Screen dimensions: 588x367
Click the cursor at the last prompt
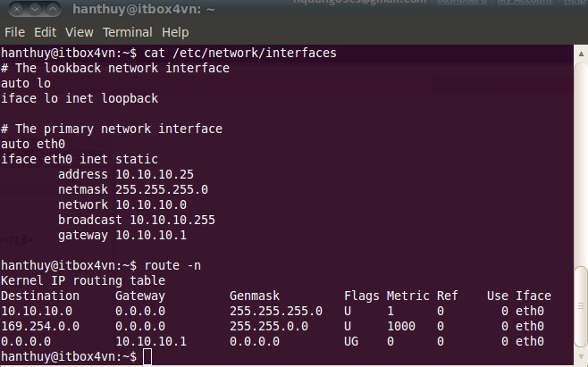pos(147,356)
